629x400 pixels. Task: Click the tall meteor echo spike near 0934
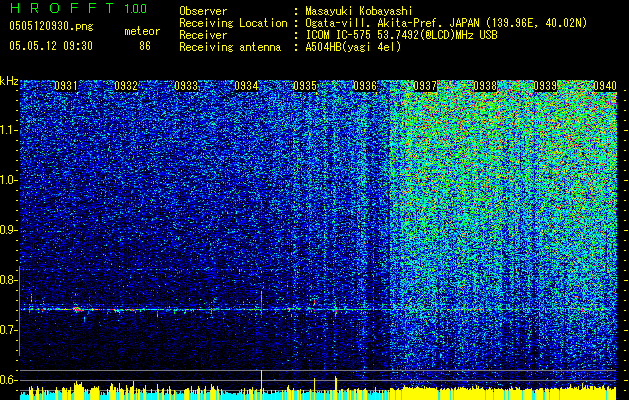coord(262,303)
